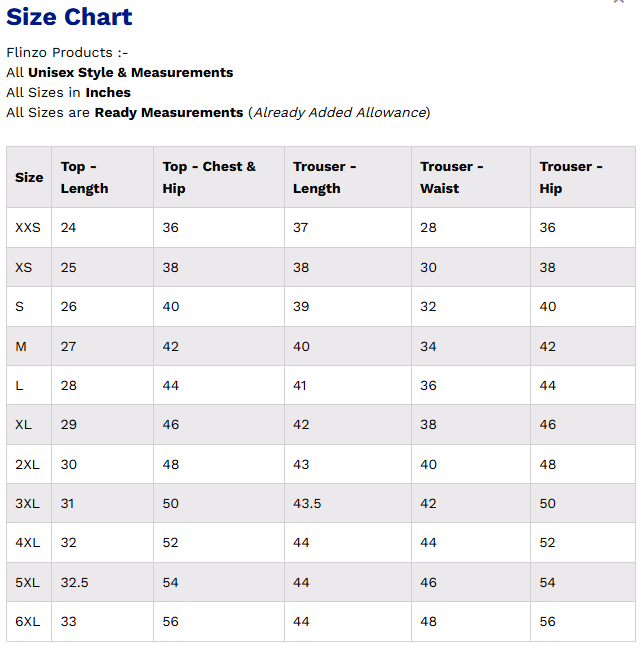Select the 6XL size row label
The width and height of the screenshot is (643, 648).
[x=28, y=622]
